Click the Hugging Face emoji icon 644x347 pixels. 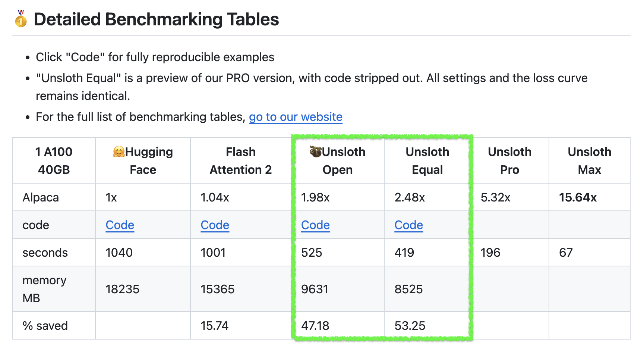(x=119, y=152)
